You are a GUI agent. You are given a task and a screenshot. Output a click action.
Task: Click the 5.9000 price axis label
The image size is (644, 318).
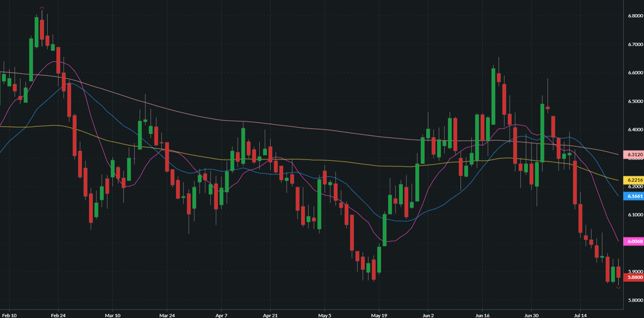(x=635, y=272)
